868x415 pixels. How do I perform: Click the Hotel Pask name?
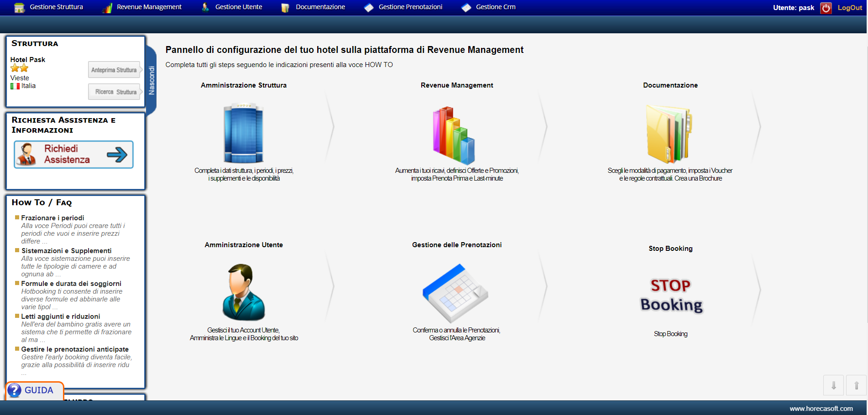tap(28, 60)
